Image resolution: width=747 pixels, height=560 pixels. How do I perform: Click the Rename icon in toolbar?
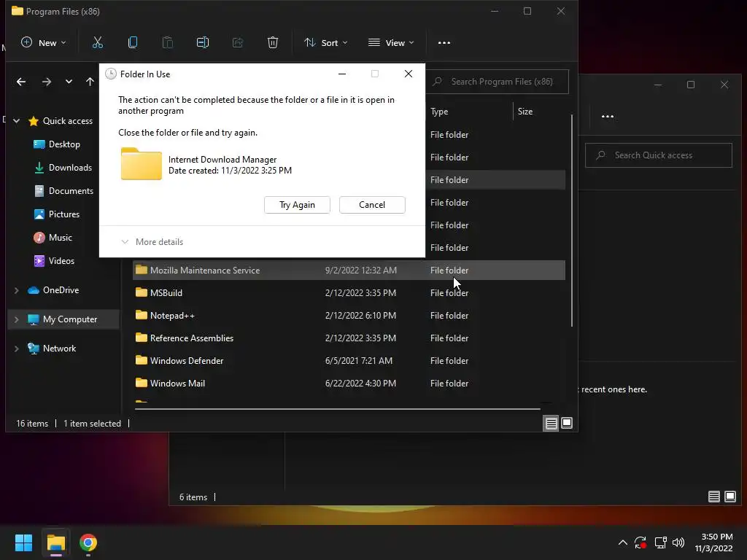[203, 43]
